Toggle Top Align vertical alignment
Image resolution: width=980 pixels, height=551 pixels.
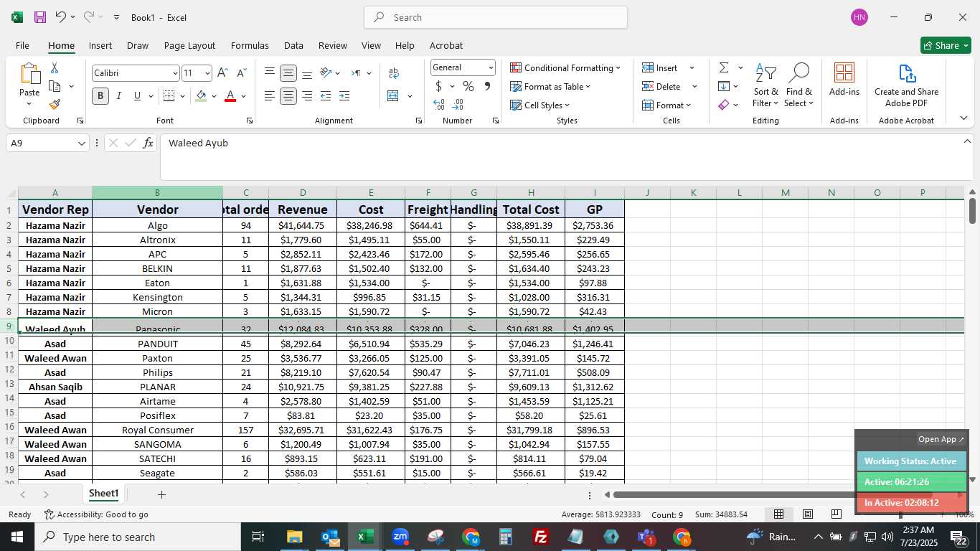(x=269, y=73)
